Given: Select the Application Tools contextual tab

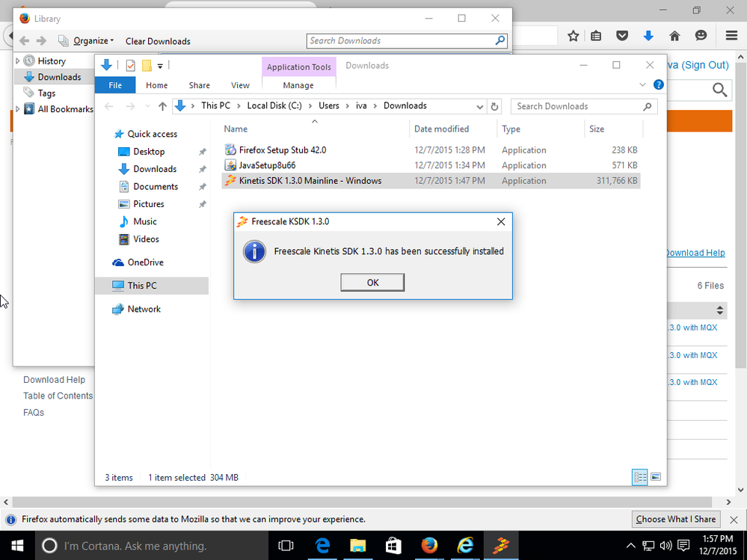Looking at the screenshot, I should coord(298,67).
